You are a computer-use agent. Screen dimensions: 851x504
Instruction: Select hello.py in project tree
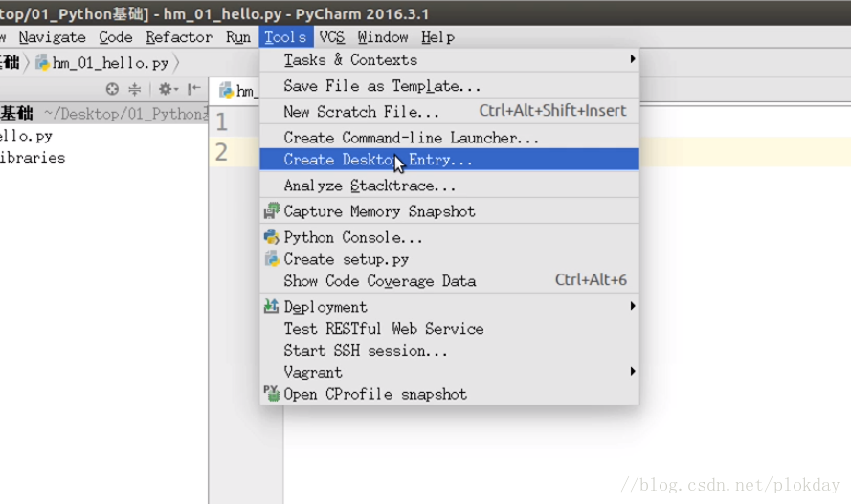[26, 136]
